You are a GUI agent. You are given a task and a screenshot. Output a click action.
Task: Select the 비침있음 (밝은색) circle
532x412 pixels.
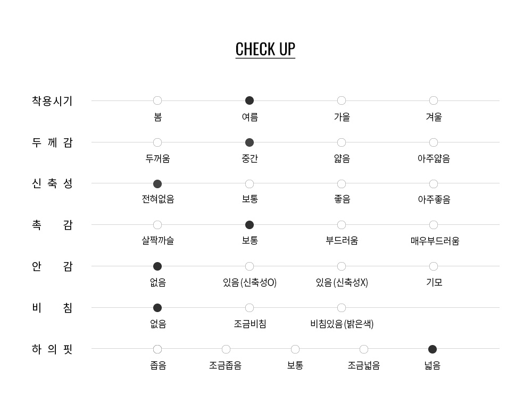click(342, 308)
